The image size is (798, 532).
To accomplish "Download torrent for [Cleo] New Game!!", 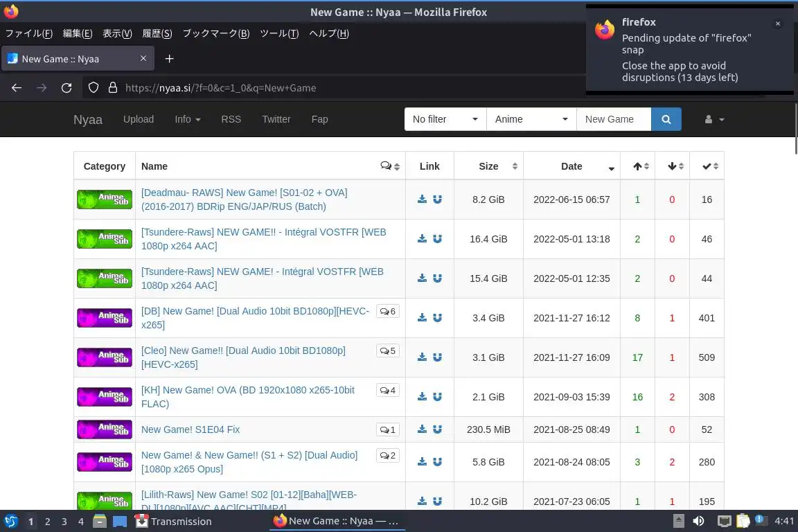I will (422, 357).
